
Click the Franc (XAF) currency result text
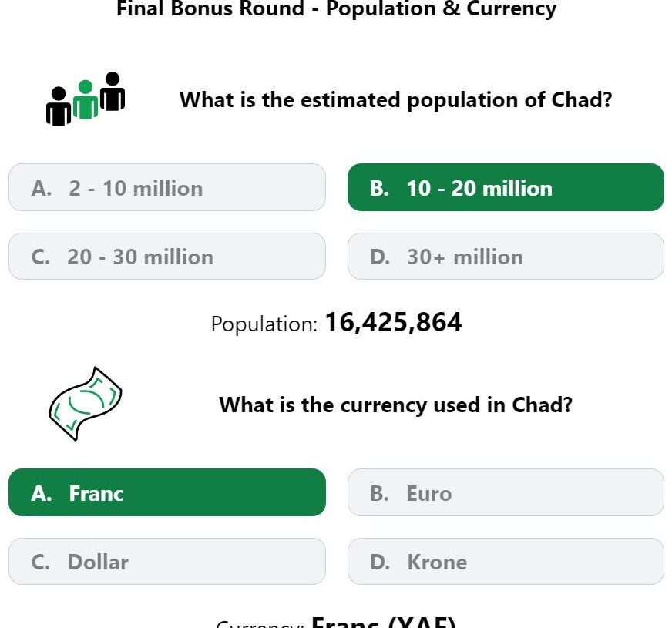[384, 622]
